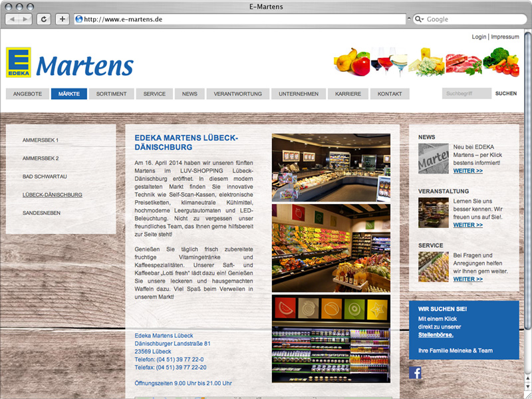
Task: Click the Telefon number text
Action: coord(169,359)
